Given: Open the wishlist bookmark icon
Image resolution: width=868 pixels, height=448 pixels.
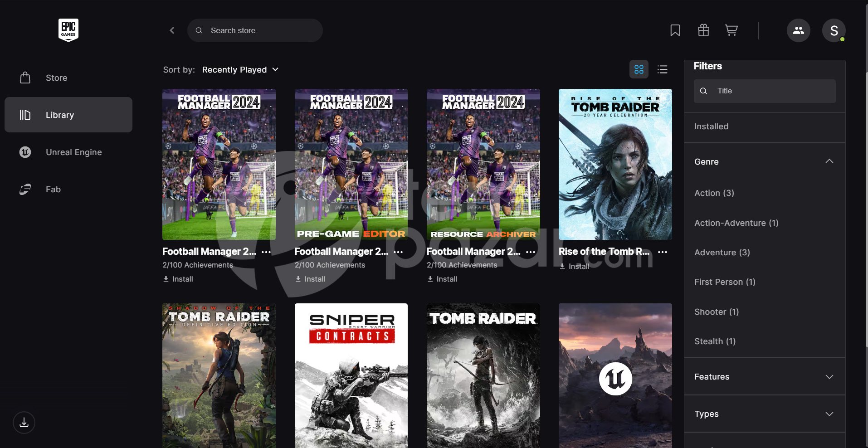Looking at the screenshot, I should click(675, 30).
